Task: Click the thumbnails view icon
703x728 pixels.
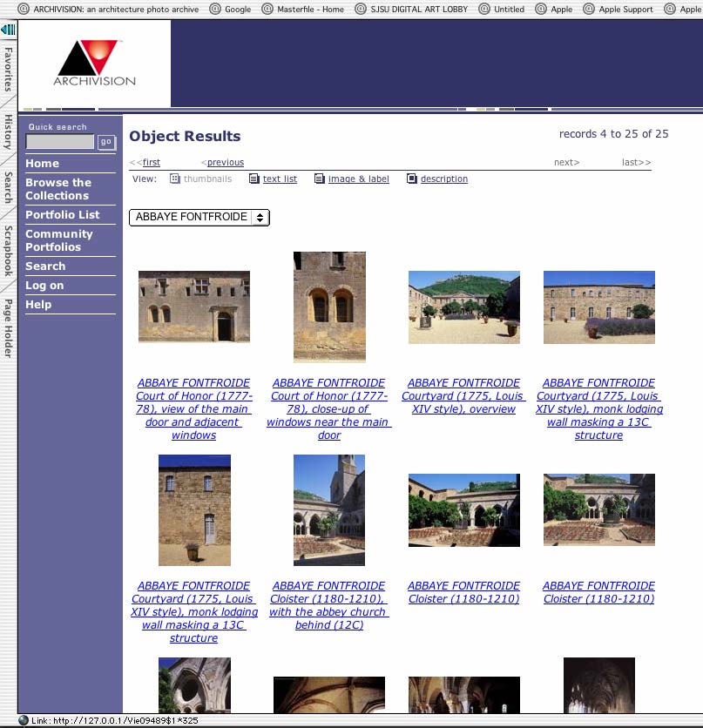Action: (174, 179)
